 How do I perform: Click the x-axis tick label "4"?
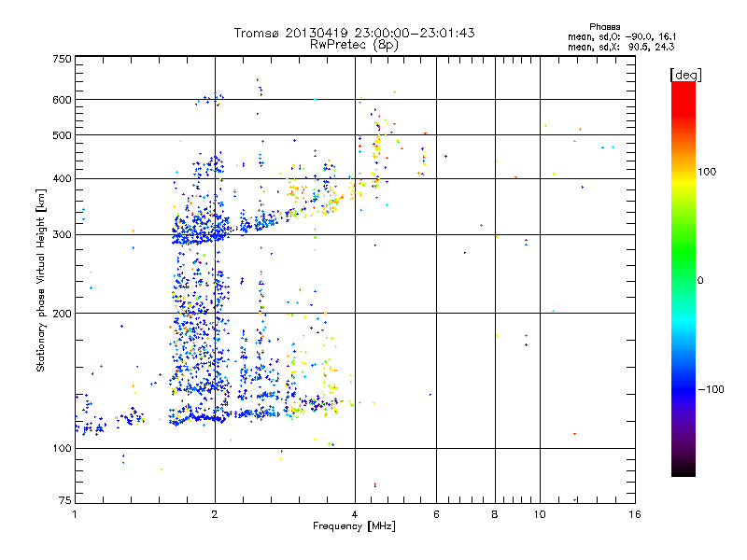[x=355, y=514]
